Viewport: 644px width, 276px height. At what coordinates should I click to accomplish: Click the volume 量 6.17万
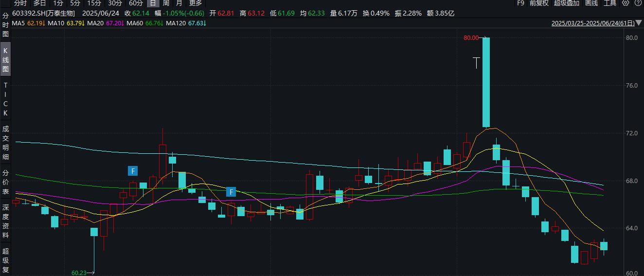344,13
